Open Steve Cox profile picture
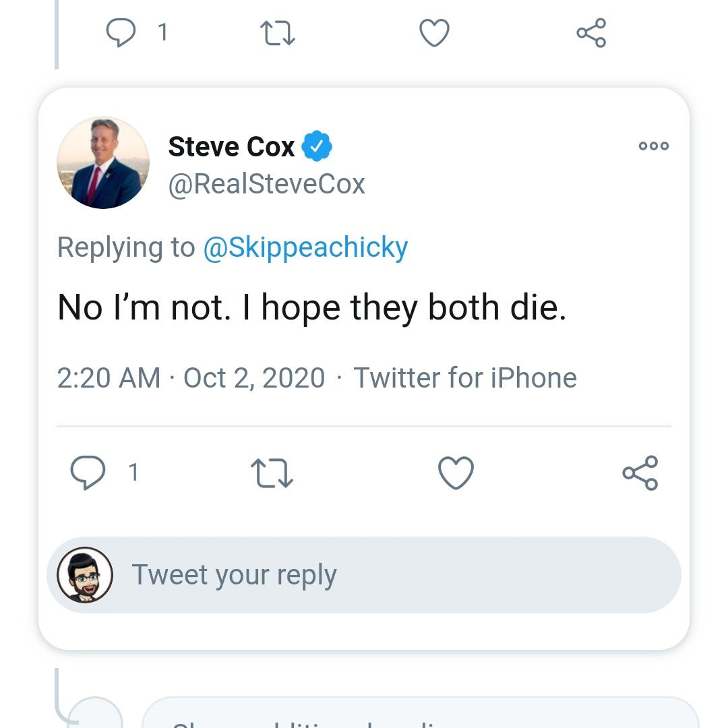 coord(103,162)
